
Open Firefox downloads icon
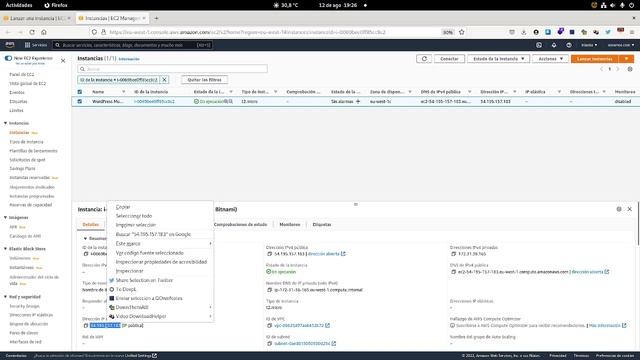tap(524, 32)
